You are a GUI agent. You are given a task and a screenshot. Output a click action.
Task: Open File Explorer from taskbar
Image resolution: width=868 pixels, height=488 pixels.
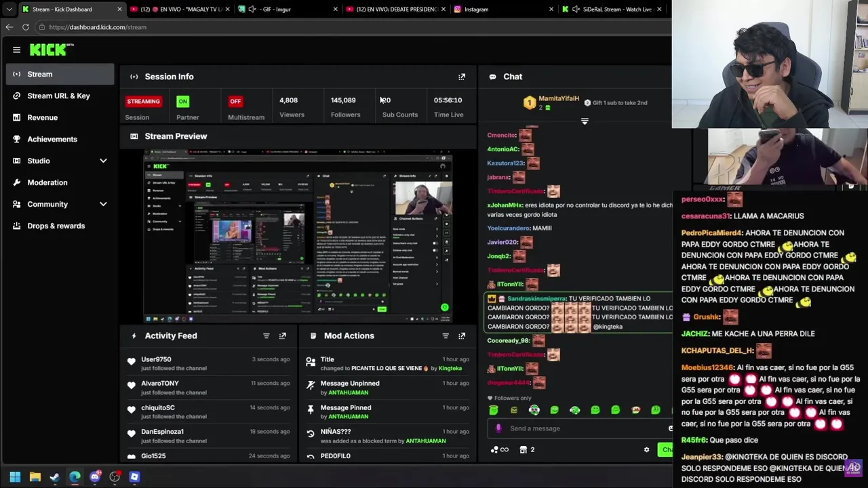[35, 477]
